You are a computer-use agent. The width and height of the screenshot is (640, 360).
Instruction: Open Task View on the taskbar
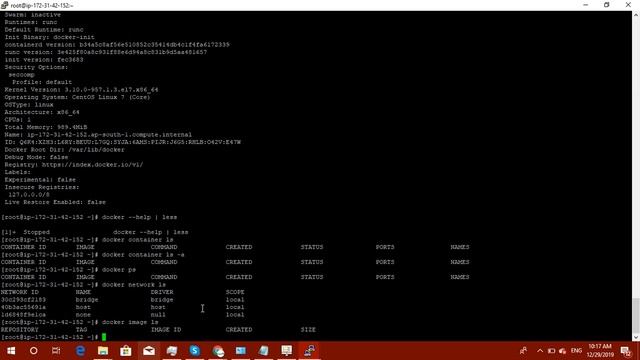[56, 351]
